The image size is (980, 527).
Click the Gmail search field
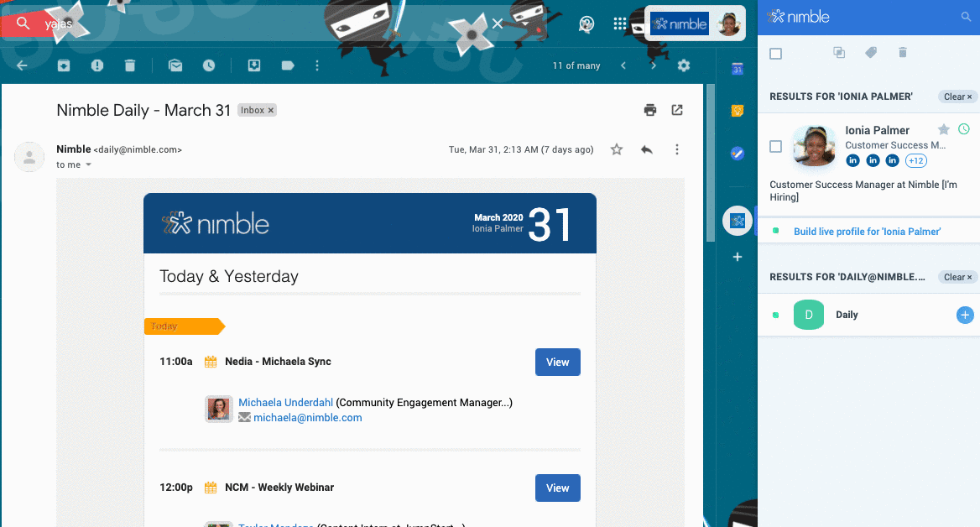tap(252, 23)
